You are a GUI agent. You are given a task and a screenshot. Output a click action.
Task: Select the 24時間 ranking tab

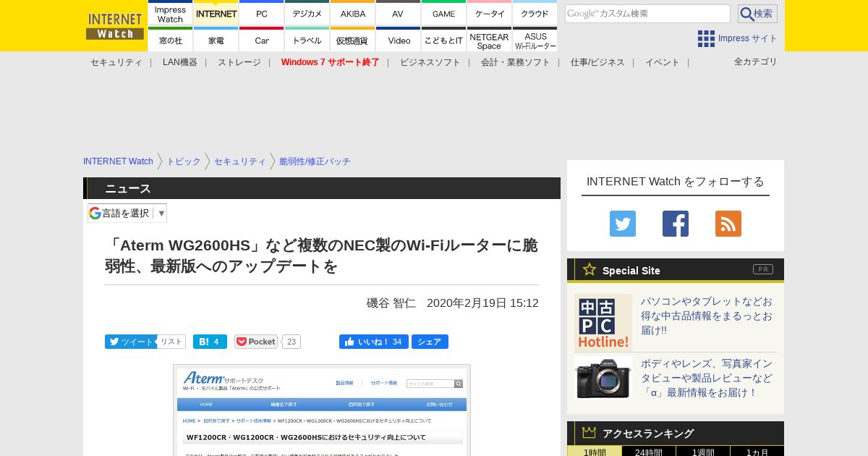(x=649, y=452)
